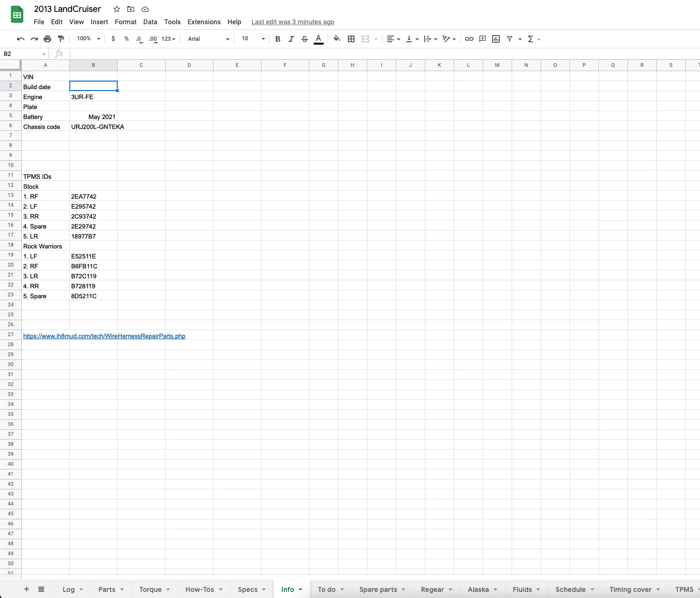Open text wrapping dropdown
Viewport: 700px width, 598px height.
pos(430,39)
